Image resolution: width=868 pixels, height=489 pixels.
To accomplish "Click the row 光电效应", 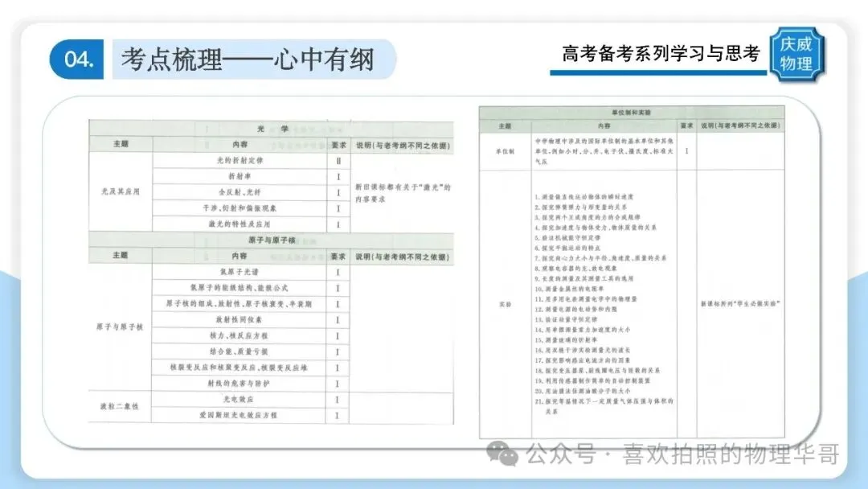I will pyautogui.click(x=240, y=399).
